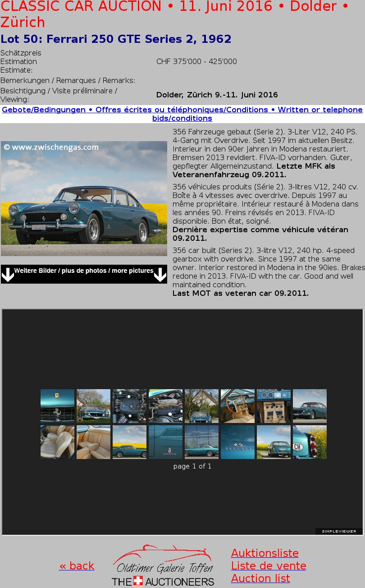
Task: Open engine bay thumbnail showing raised teal hood
Action: point(165,406)
